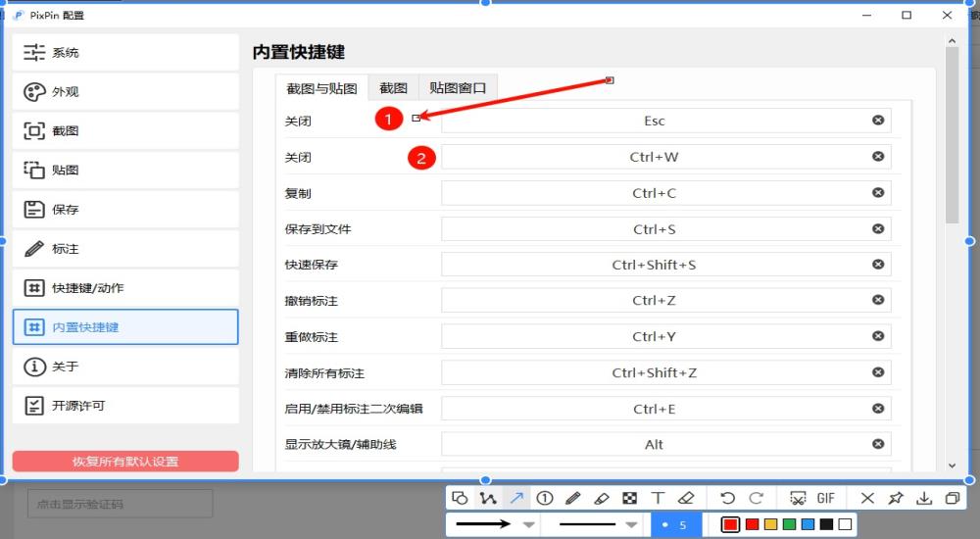Select the eraser tool

(x=686, y=498)
